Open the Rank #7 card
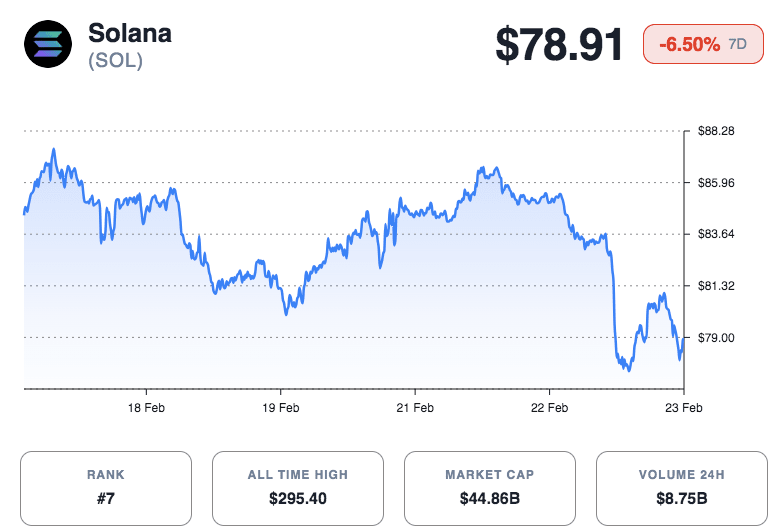This screenshot has width=782, height=531. 106,488
